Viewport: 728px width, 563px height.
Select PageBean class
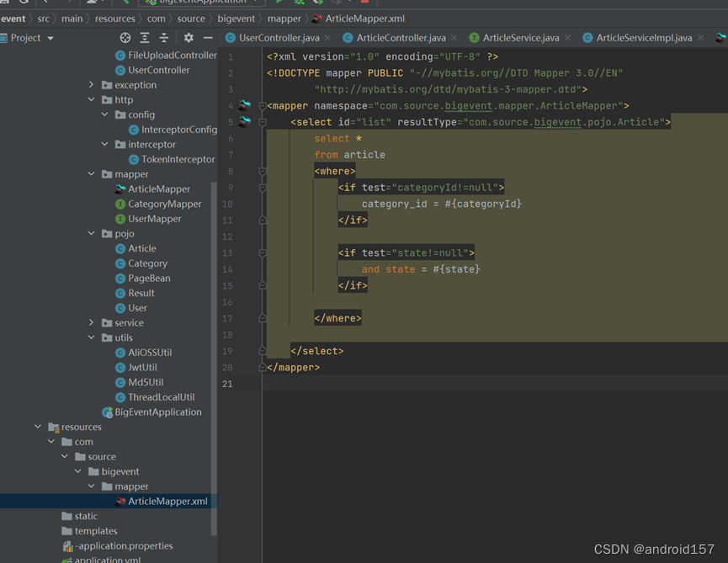tap(142, 278)
